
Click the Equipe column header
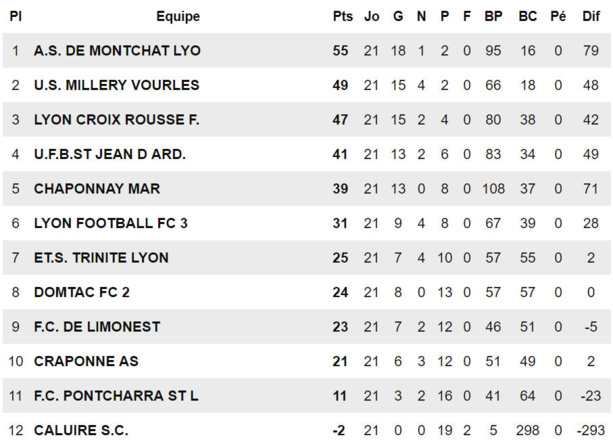click(178, 16)
